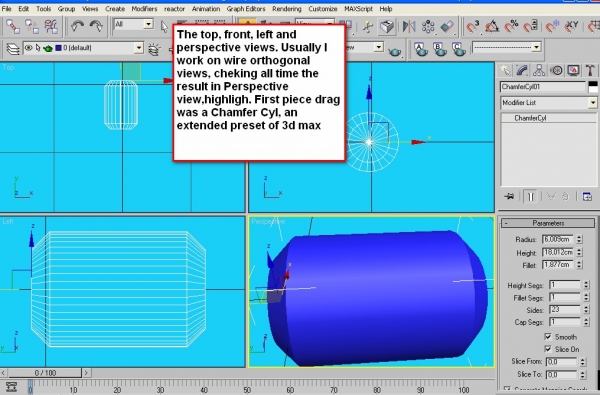This screenshot has width=600, height=395.
Task: Toggle the layer visibility eye icon
Action: [28, 48]
